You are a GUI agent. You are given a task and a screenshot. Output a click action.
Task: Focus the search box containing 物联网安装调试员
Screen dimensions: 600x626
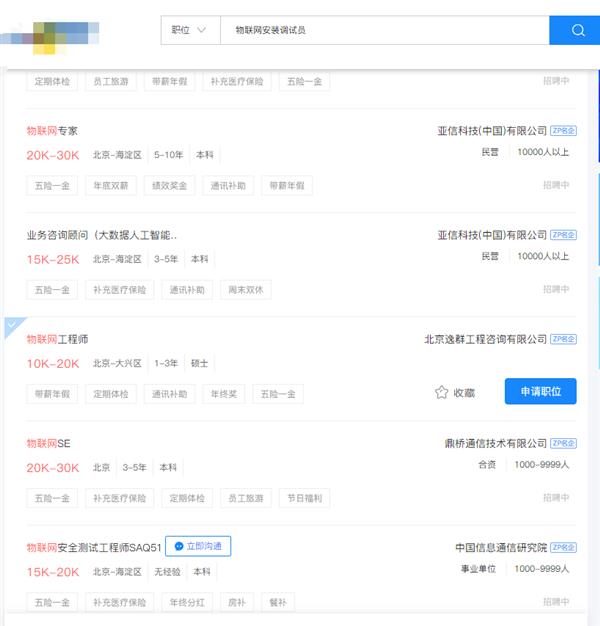384,30
